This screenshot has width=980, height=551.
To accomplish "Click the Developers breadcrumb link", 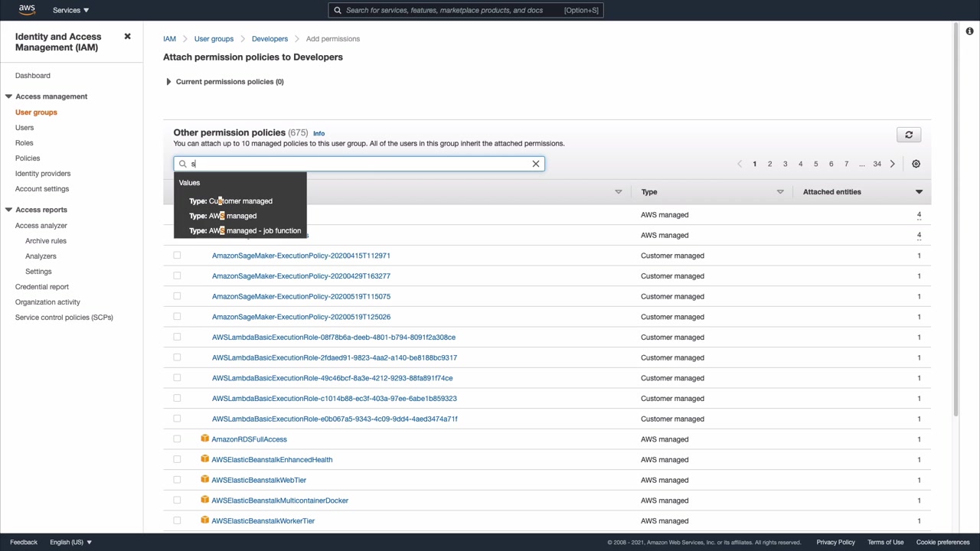I will point(269,39).
